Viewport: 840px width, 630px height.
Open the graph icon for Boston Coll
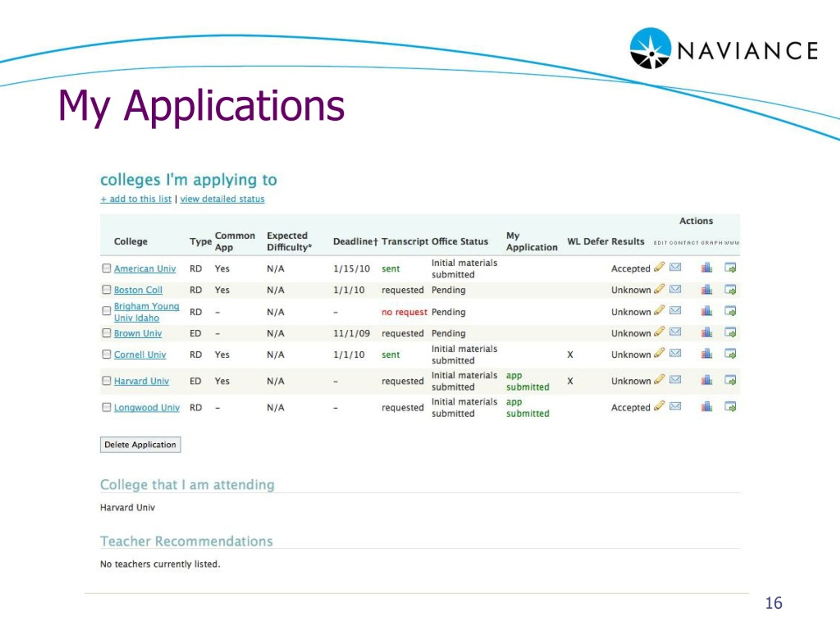click(x=706, y=289)
